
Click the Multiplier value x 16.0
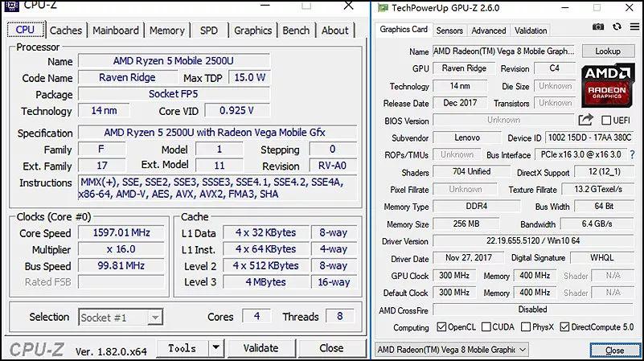[121, 249]
